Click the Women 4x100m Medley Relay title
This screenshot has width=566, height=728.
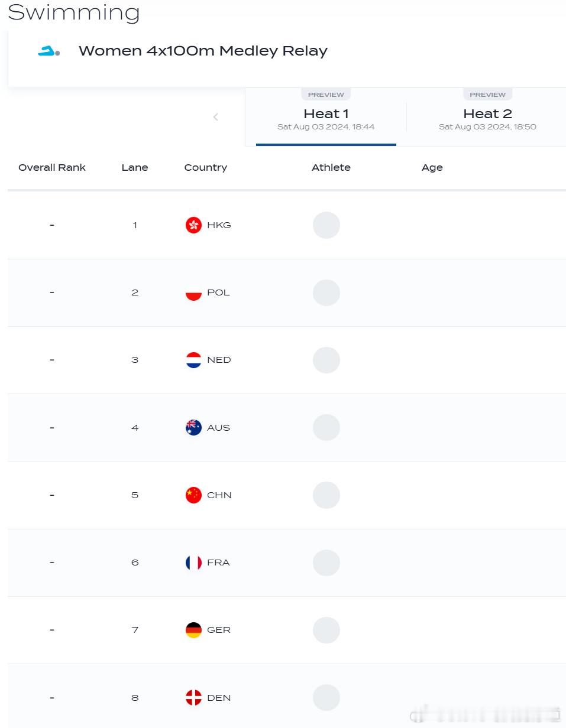tap(203, 51)
